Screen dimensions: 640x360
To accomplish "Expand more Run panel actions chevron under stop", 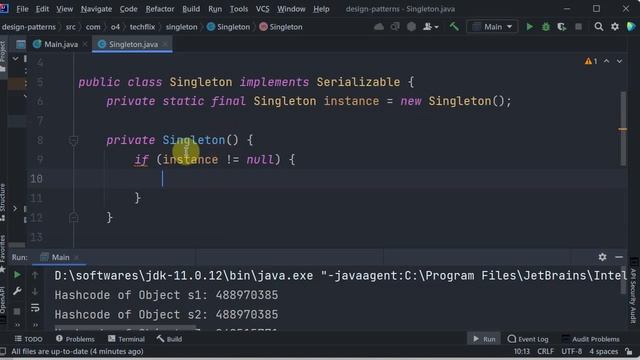I will [x=17, y=325].
